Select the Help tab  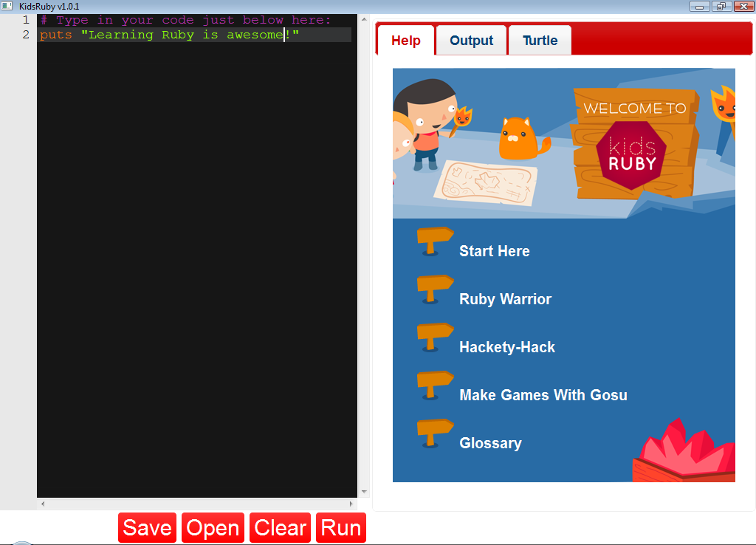click(406, 41)
